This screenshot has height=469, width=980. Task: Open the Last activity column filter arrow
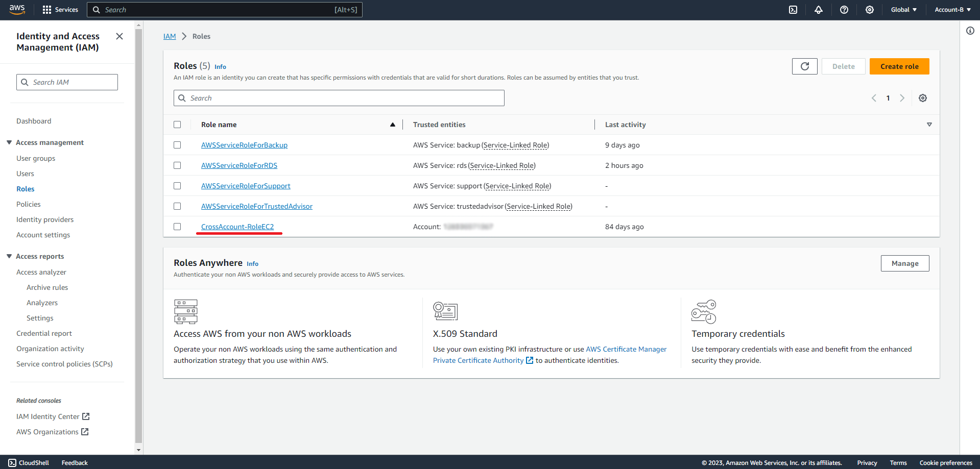[929, 125]
